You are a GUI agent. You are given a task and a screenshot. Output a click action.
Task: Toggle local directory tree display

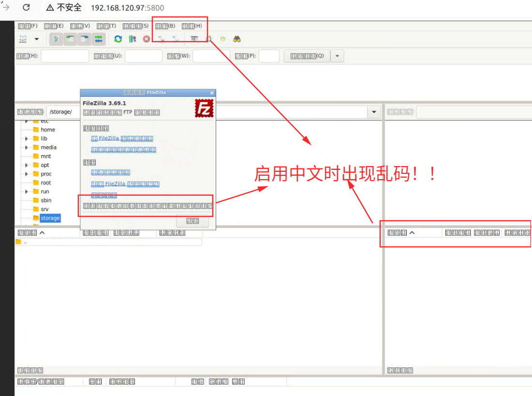[70, 39]
